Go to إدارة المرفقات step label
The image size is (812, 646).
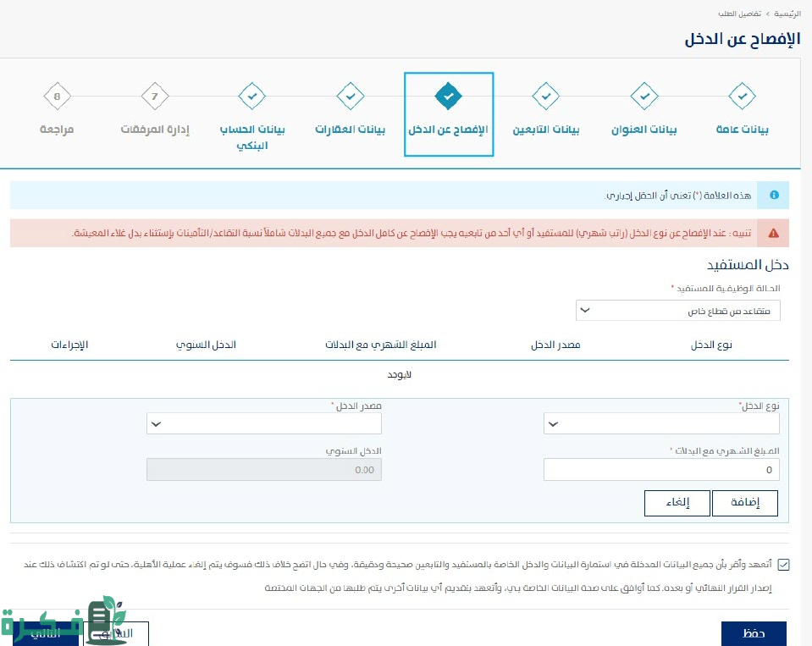point(155,130)
